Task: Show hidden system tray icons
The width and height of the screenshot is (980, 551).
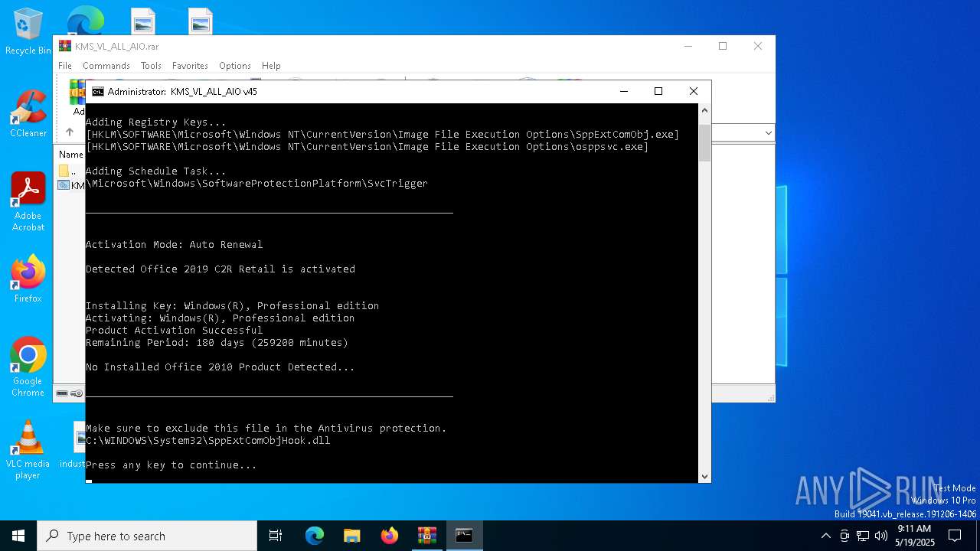Action: point(825,536)
